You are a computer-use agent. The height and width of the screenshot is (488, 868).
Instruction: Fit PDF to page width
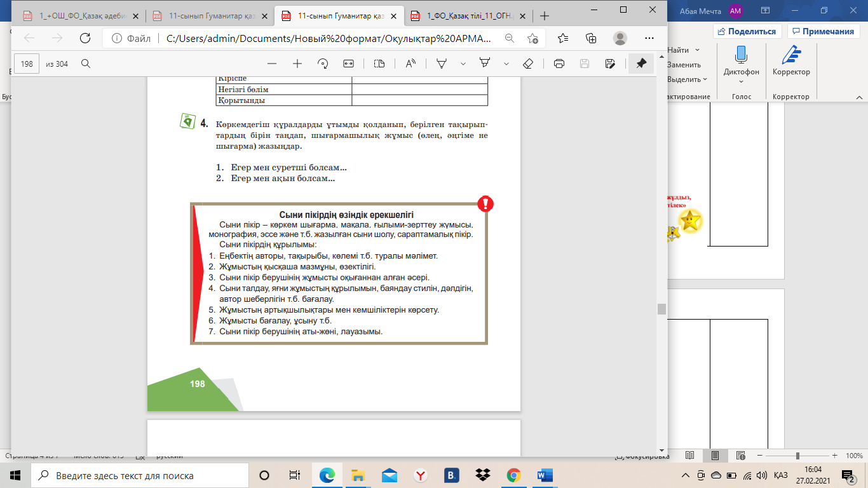pyautogui.click(x=348, y=64)
